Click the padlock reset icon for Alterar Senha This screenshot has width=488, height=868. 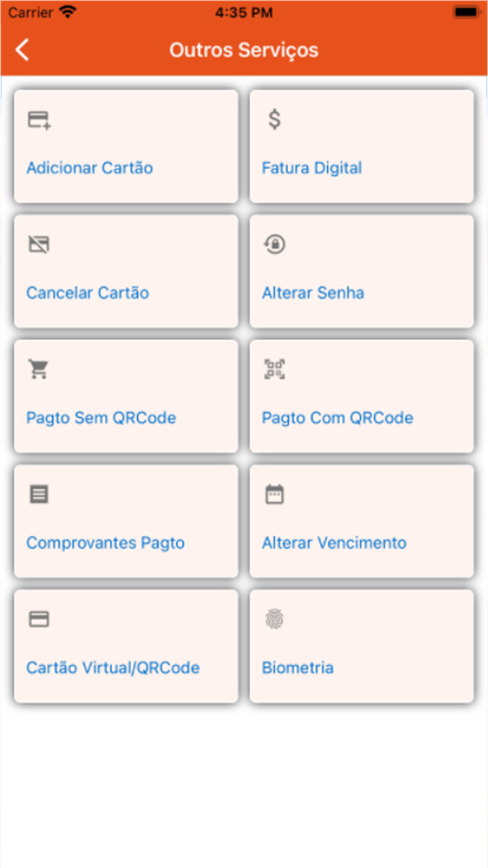click(x=274, y=244)
